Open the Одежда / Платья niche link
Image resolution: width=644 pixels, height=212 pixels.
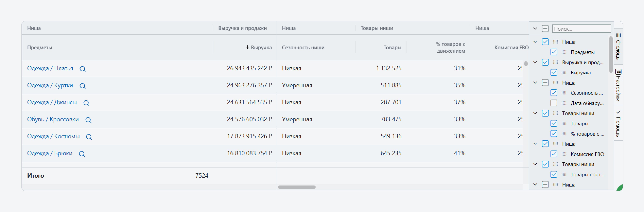coord(50,68)
